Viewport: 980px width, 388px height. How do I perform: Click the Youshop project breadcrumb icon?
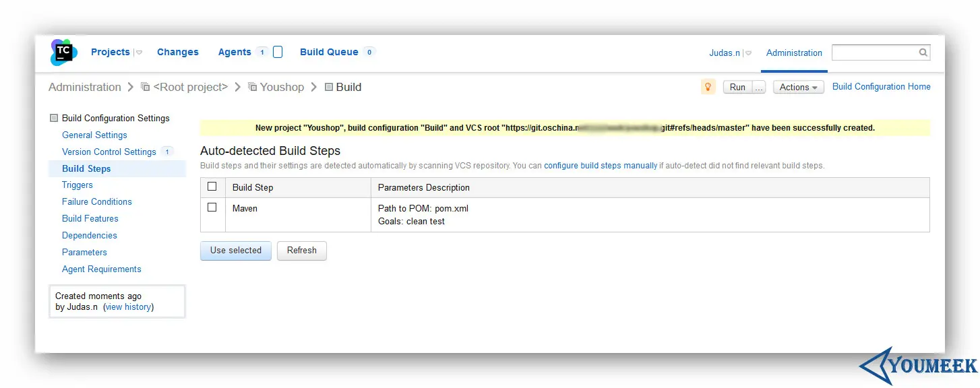click(x=253, y=87)
